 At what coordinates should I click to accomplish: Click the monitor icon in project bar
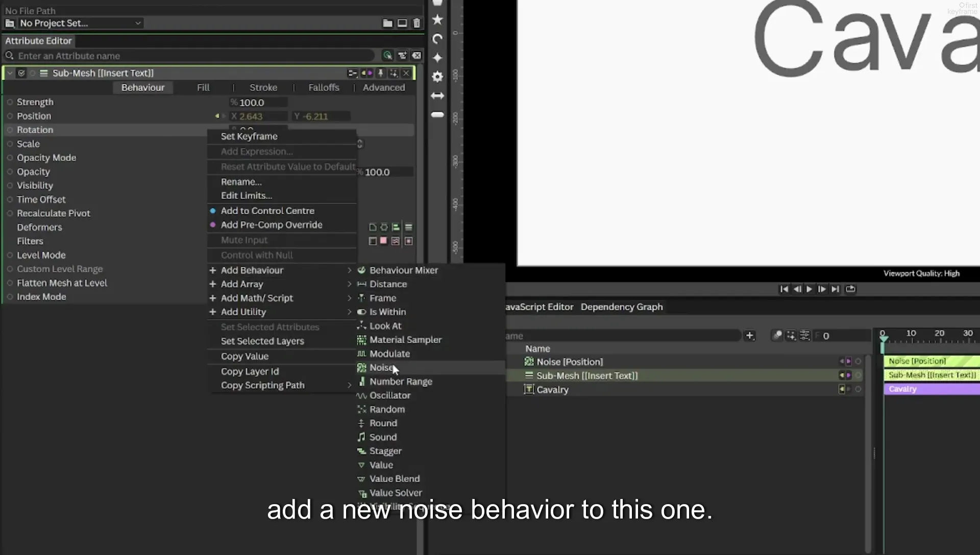tap(402, 23)
